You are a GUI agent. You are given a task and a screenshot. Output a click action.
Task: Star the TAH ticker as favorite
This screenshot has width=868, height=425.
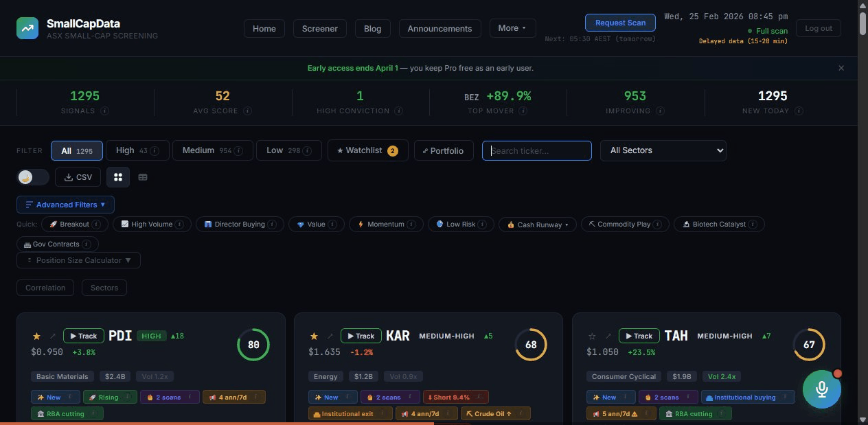[591, 336]
